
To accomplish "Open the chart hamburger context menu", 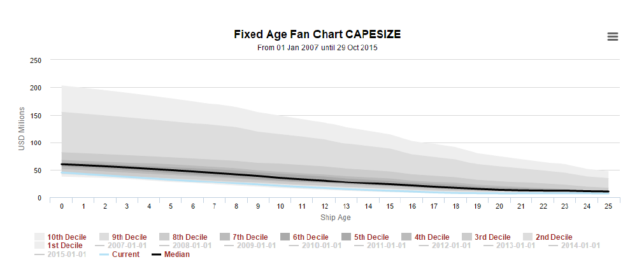I will click(613, 37).
